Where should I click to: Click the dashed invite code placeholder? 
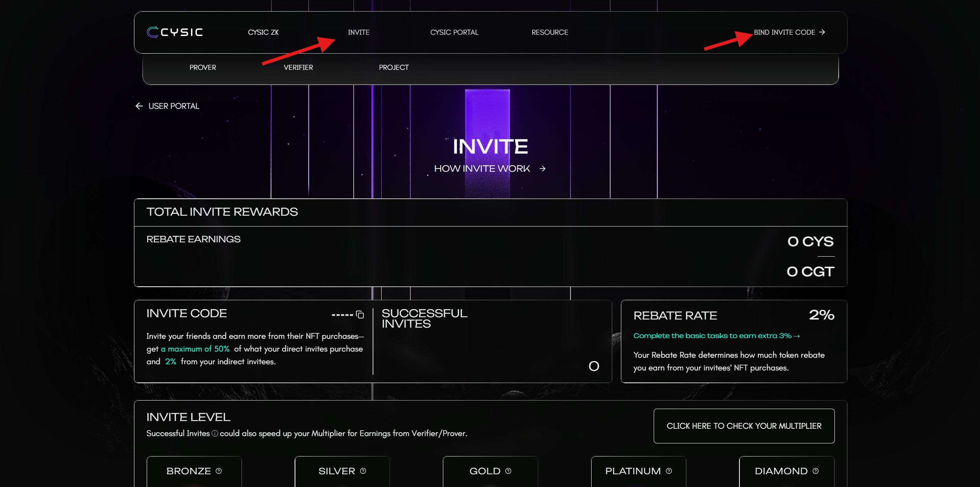click(x=342, y=315)
